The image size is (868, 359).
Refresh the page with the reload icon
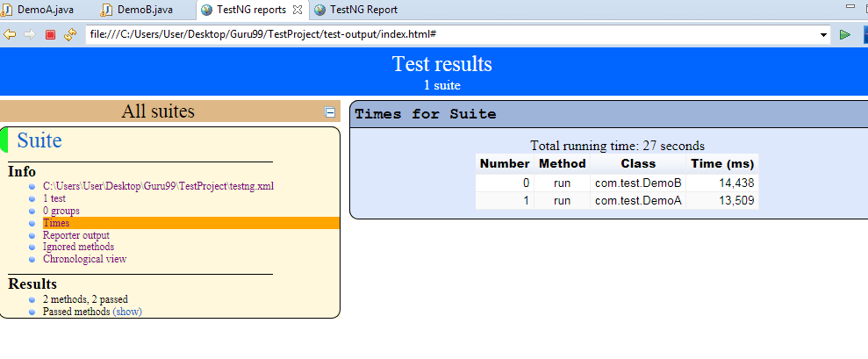(70, 34)
